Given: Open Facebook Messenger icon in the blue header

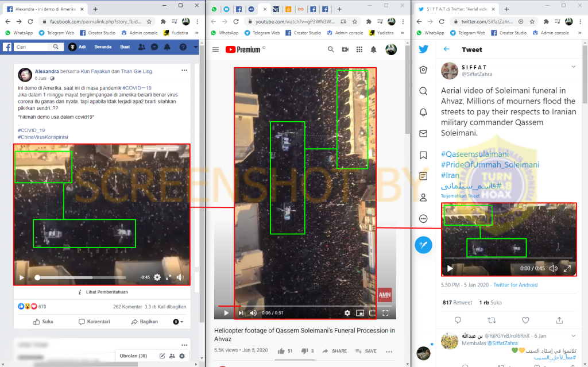Looking at the screenshot, I should 154,47.
